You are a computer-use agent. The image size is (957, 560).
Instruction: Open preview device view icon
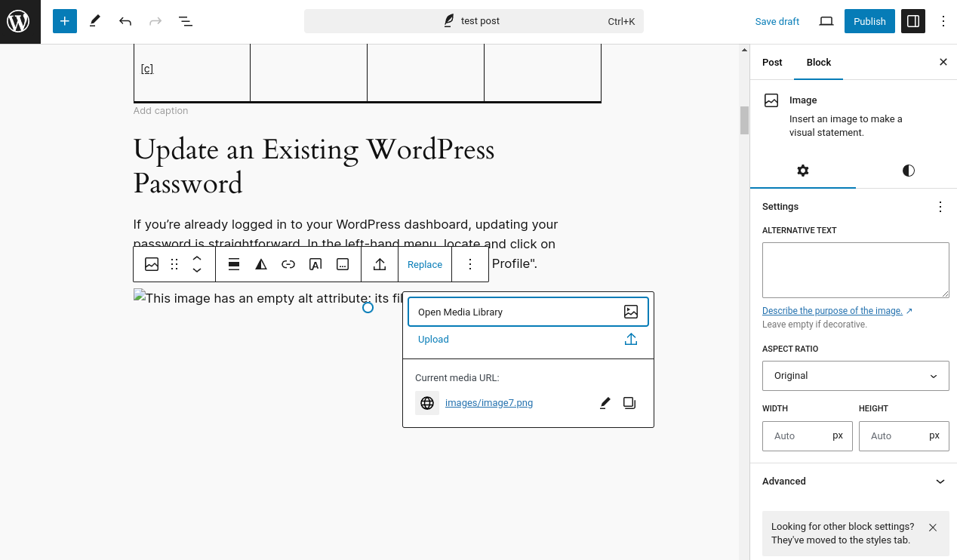(826, 21)
